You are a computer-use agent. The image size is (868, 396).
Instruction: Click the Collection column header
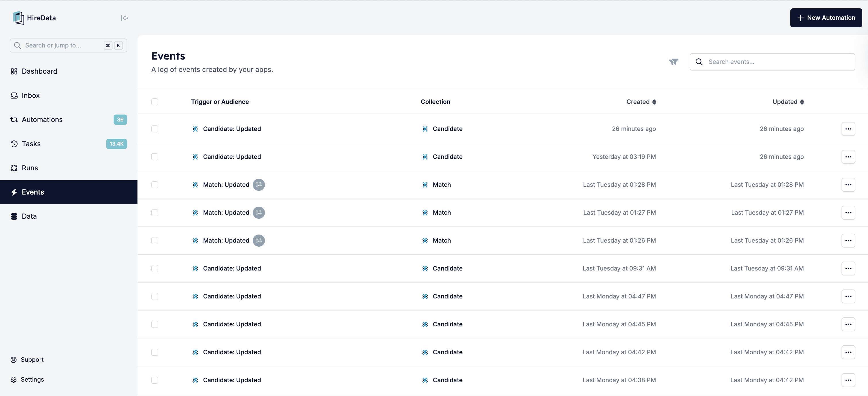tap(435, 102)
